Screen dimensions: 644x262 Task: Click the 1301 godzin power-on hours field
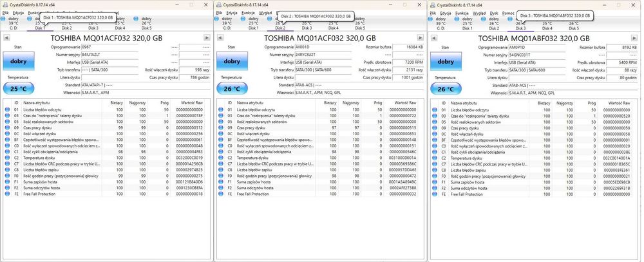pos(408,78)
